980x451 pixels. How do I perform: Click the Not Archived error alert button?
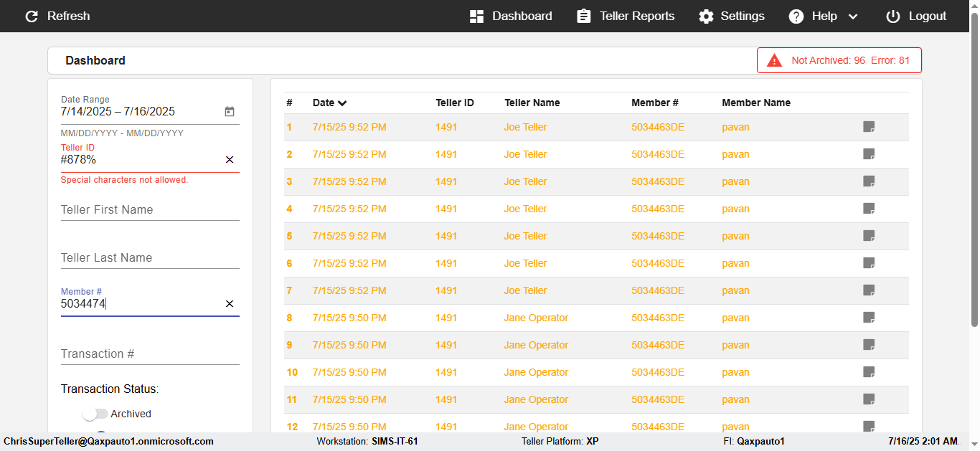[839, 60]
